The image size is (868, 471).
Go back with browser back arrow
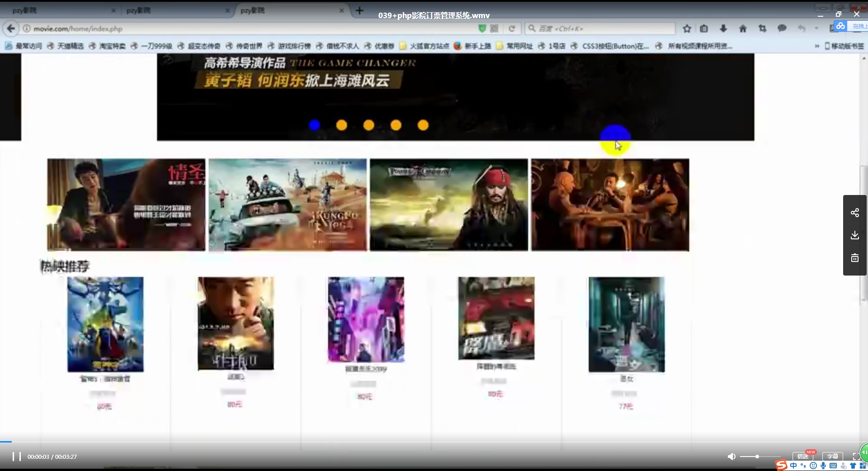tap(11, 29)
